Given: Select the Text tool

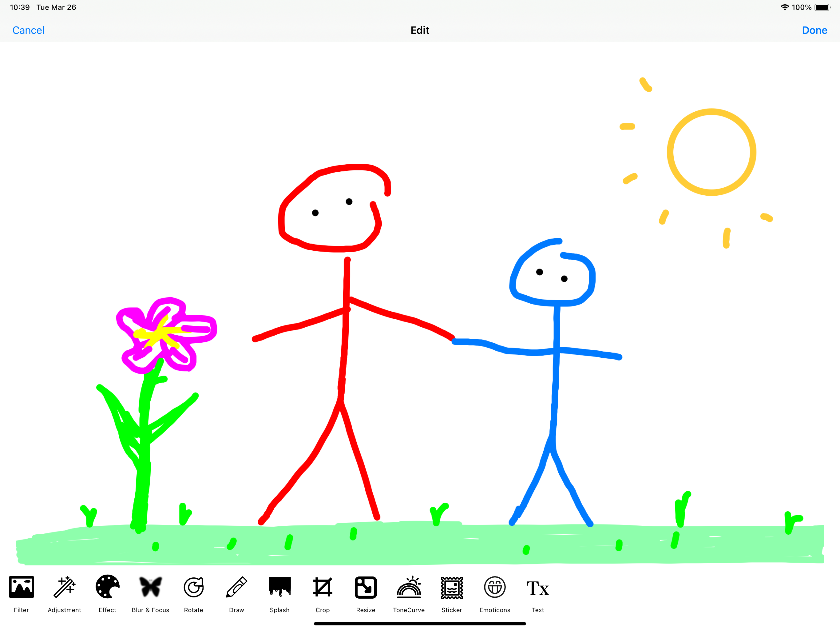Looking at the screenshot, I should coord(538,594).
